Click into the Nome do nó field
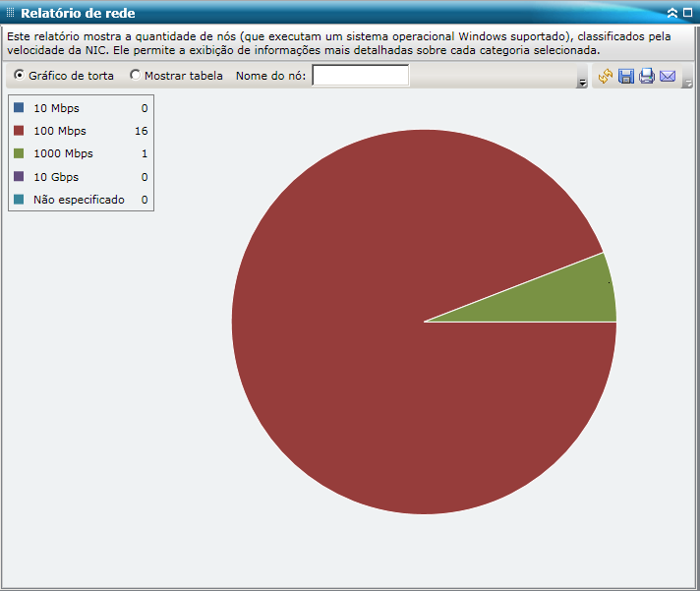 (360, 75)
